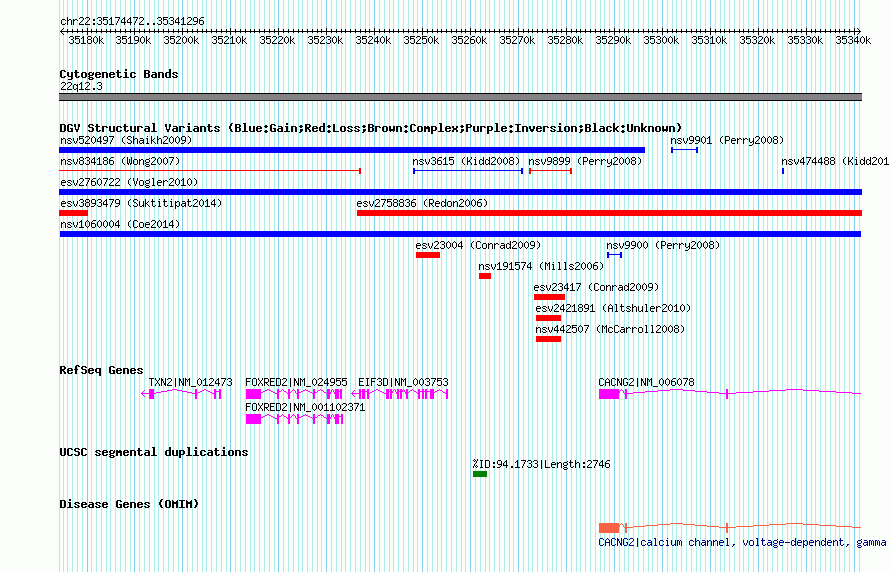Select the green segmental duplication block
Image resolution: width=890 pixels, height=572 pixels.
point(480,474)
